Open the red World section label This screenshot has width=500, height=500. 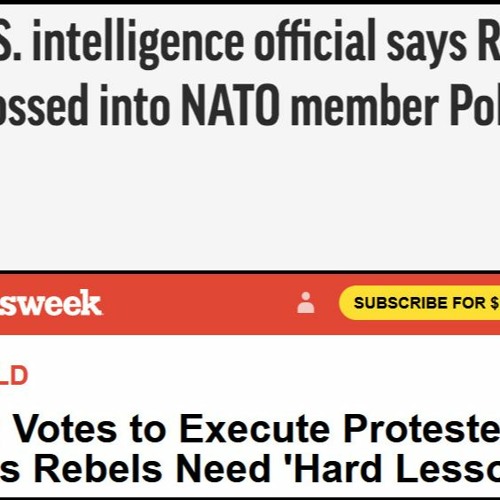(14, 376)
